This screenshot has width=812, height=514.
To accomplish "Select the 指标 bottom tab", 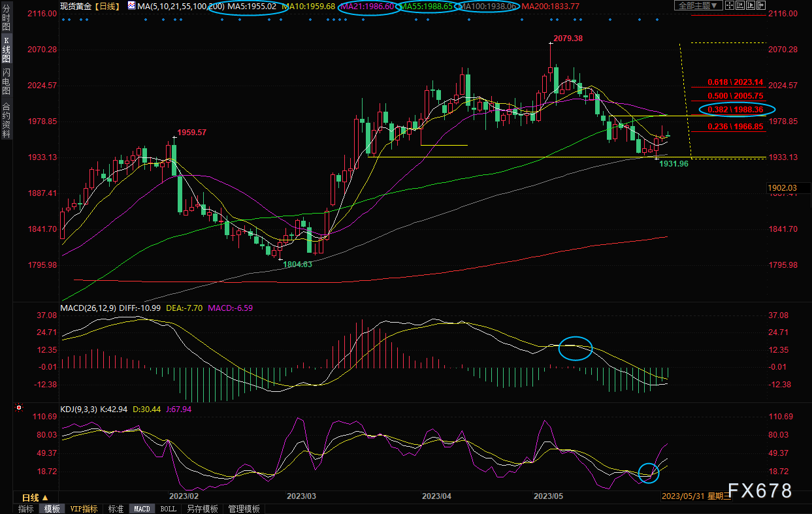I will tap(26, 509).
